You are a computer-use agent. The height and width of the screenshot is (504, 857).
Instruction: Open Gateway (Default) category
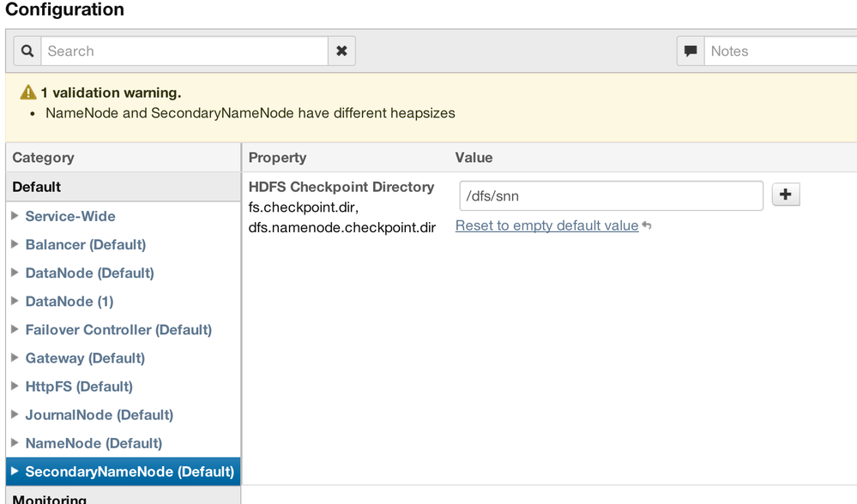tap(85, 358)
